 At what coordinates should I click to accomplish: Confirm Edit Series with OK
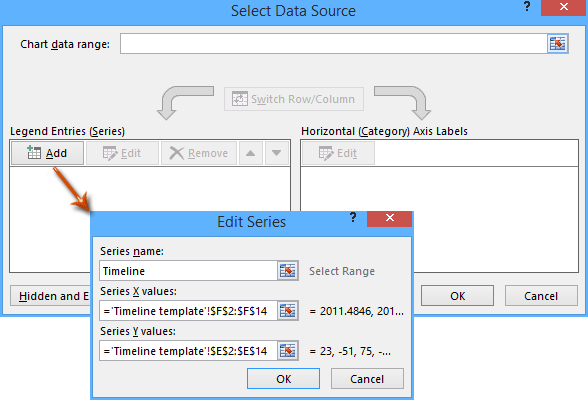point(284,379)
